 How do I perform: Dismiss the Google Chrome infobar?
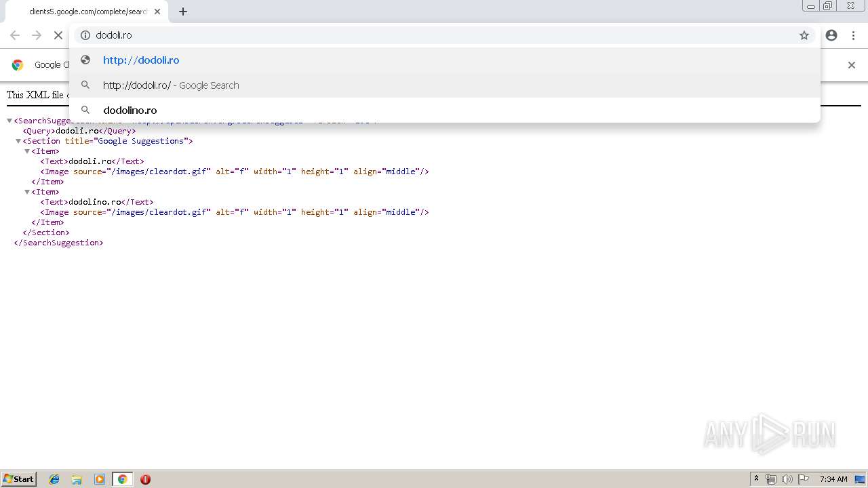coord(852,65)
